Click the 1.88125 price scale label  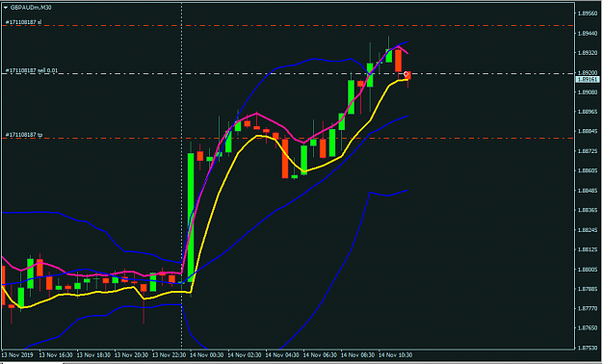click(587, 249)
